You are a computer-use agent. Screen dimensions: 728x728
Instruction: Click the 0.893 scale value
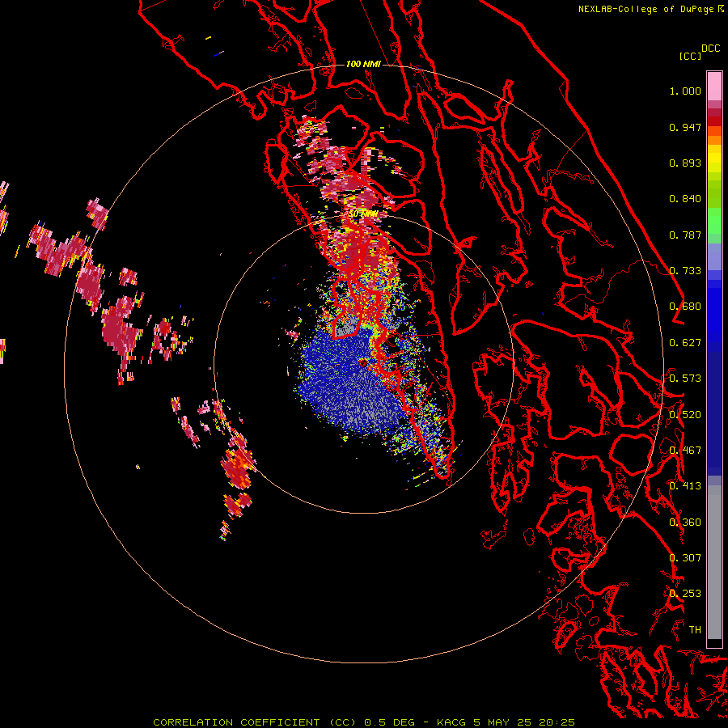tap(685, 163)
